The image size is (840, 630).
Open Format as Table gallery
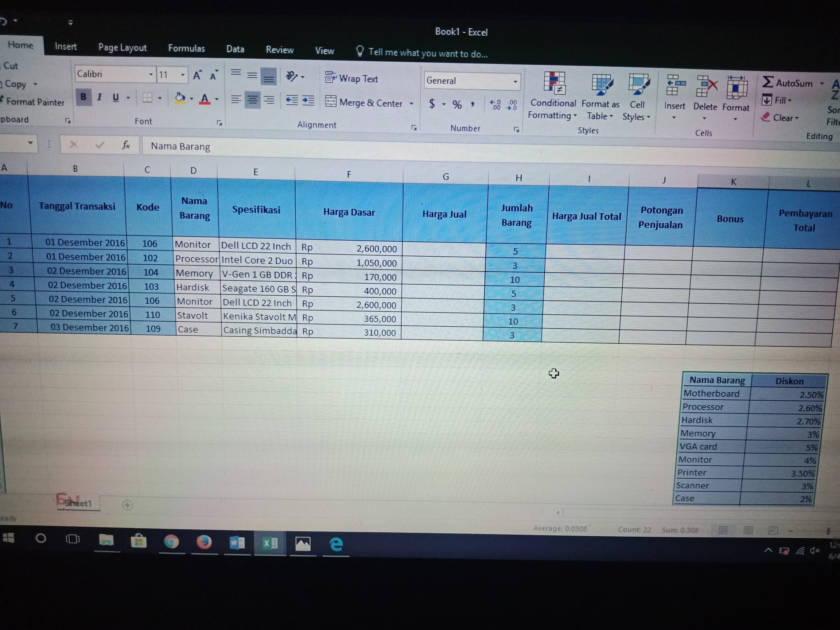[601, 85]
